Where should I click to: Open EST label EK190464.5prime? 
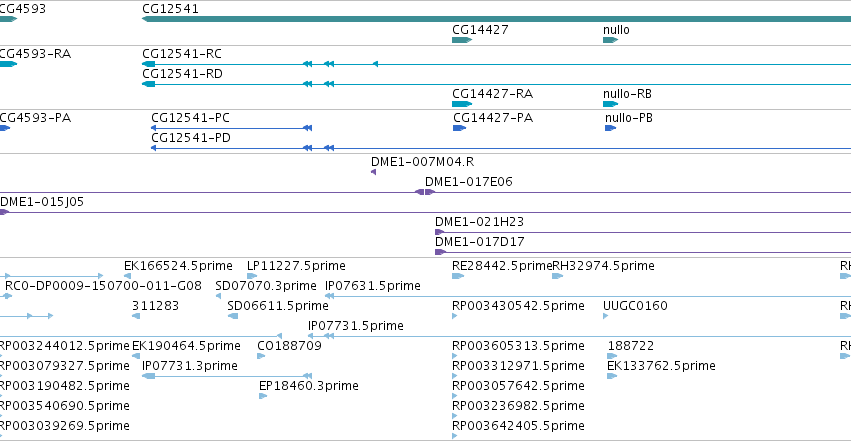click(x=186, y=346)
